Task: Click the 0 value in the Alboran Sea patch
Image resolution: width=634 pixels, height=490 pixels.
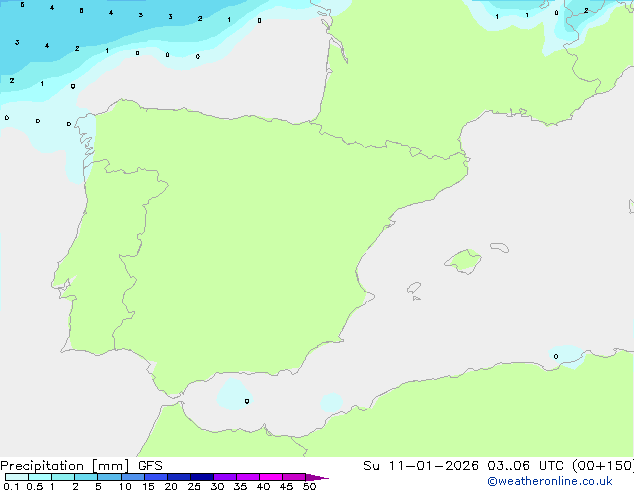Action: [247, 401]
